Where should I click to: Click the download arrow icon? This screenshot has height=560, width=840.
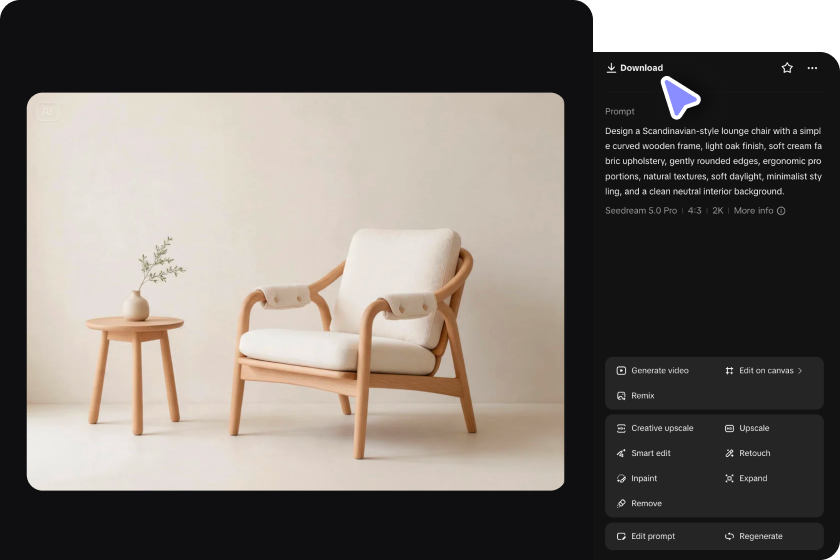611,68
